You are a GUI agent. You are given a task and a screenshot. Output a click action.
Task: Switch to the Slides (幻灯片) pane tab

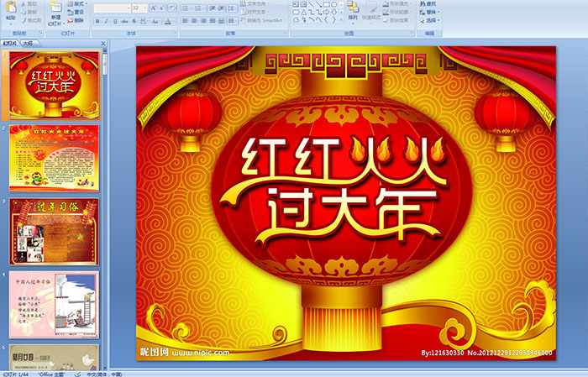(x=10, y=44)
